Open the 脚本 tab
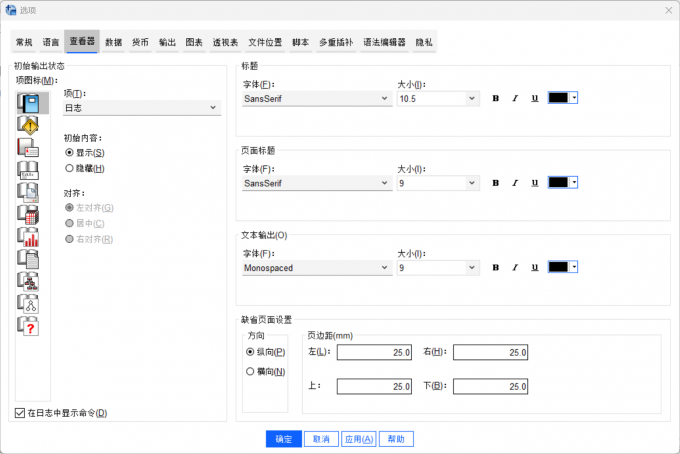The image size is (680, 454). pyautogui.click(x=301, y=42)
